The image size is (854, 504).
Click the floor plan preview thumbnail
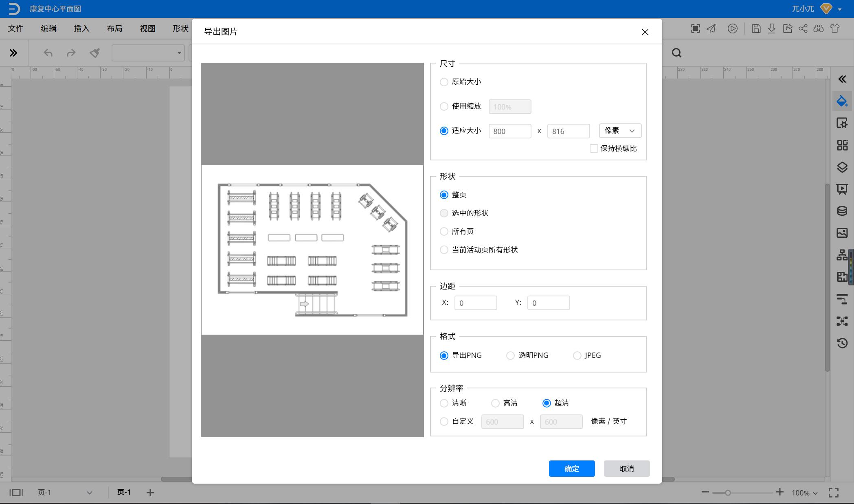click(312, 249)
